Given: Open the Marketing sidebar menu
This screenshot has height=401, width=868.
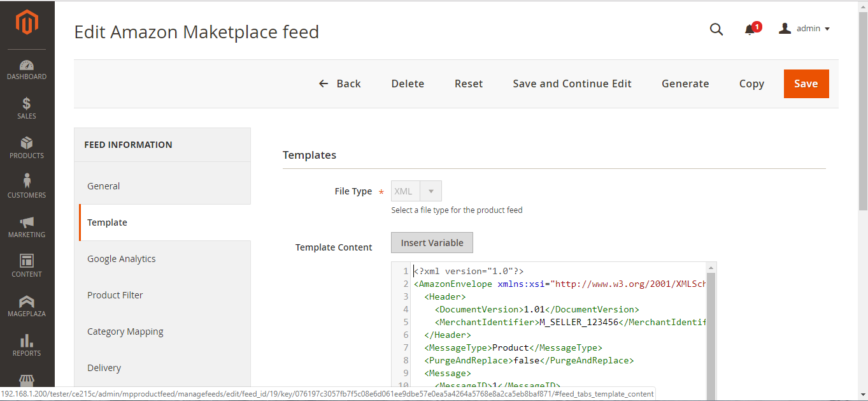Looking at the screenshot, I should coord(27,228).
